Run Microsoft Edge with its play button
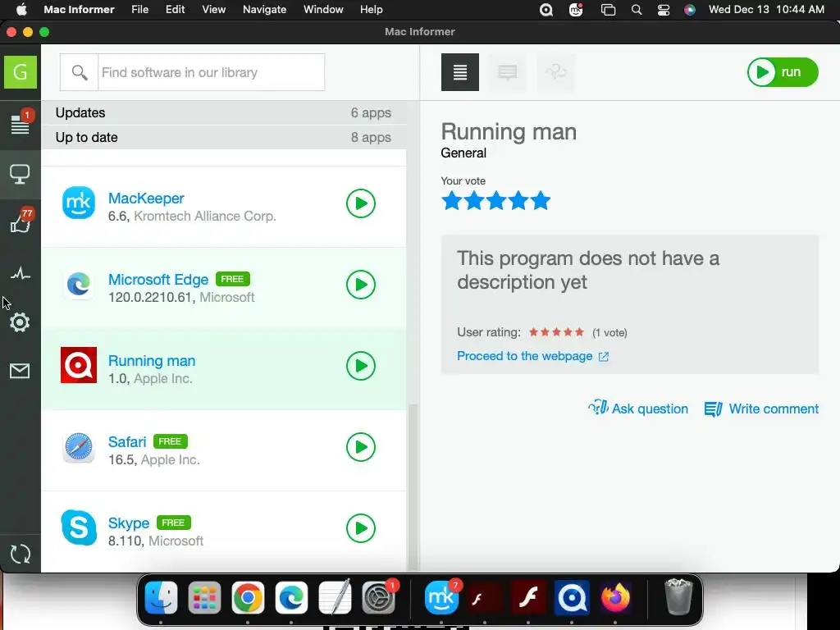This screenshot has width=840, height=630. pos(361,285)
